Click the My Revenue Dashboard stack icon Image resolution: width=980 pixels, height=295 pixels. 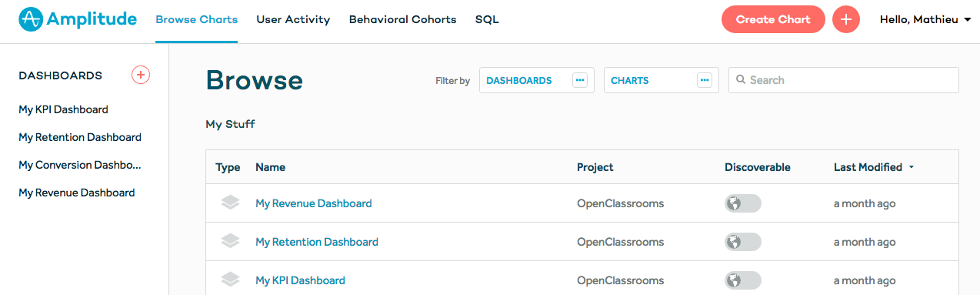click(230, 203)
